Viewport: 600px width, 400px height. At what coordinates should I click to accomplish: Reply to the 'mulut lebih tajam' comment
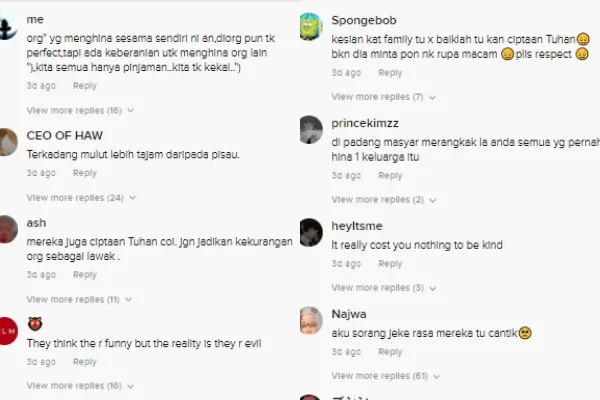point(85,173)
